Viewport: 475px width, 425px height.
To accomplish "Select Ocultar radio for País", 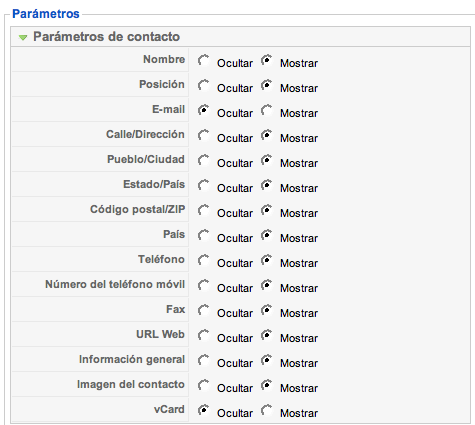I will 203,235.
